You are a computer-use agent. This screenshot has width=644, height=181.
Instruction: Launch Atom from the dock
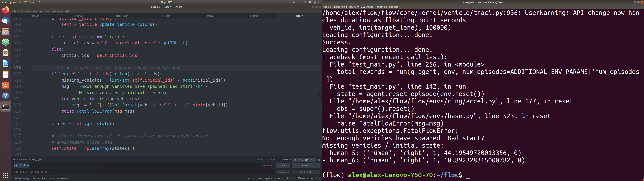point(6,42)
